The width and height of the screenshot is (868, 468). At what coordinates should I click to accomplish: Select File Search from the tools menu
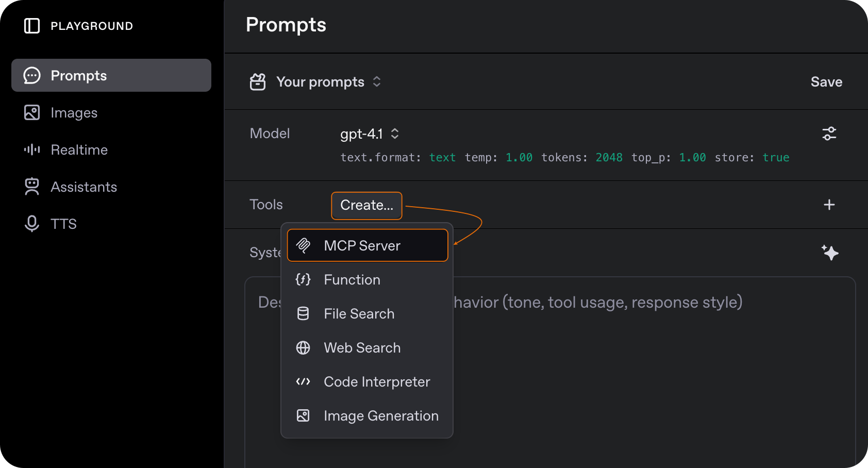tap(367, 313)
